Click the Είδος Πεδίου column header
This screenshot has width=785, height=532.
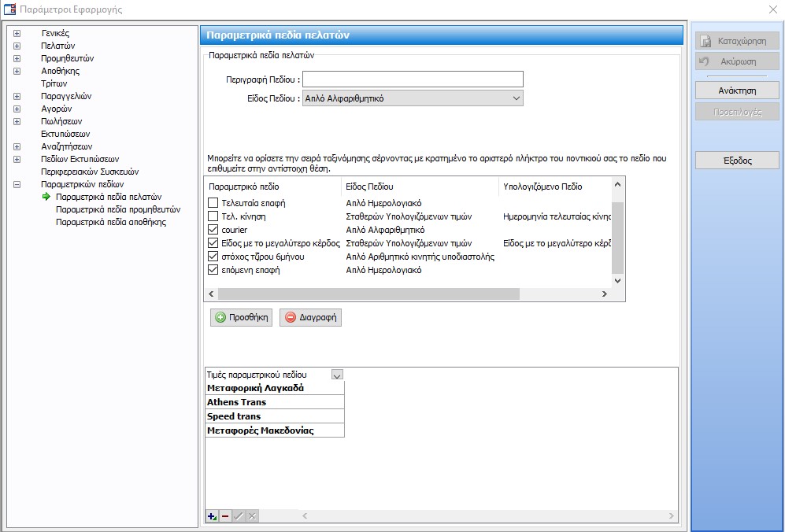(x=420, y=187)
